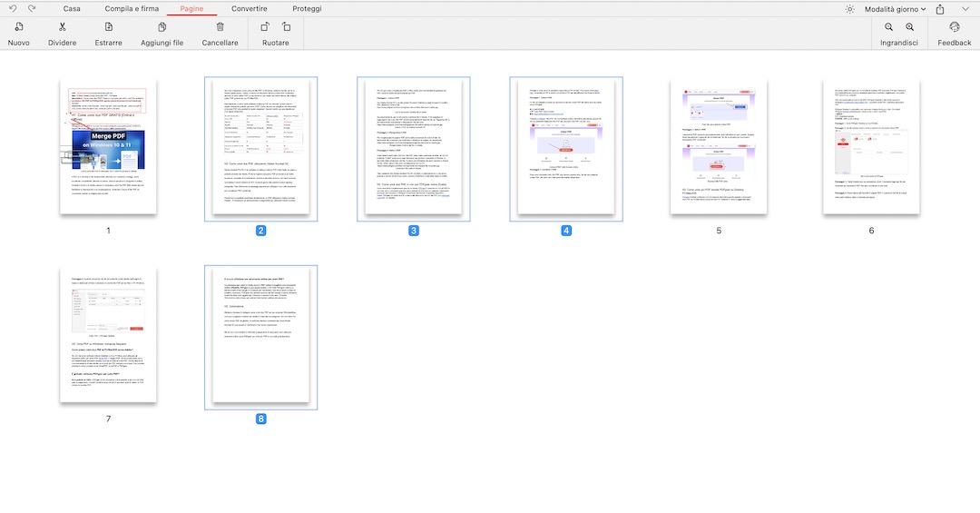Select the Pagine tab
The width and height of the screenshot is (980, 513).
(191, 9)
